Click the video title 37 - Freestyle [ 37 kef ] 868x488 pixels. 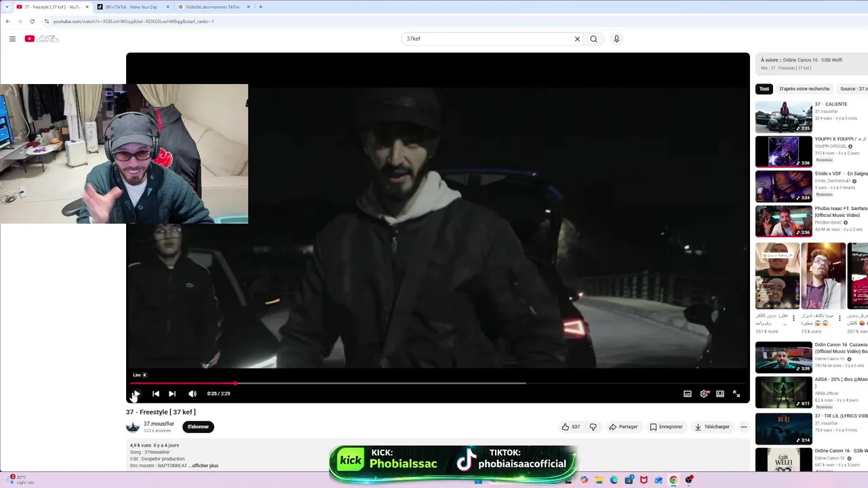161,412
